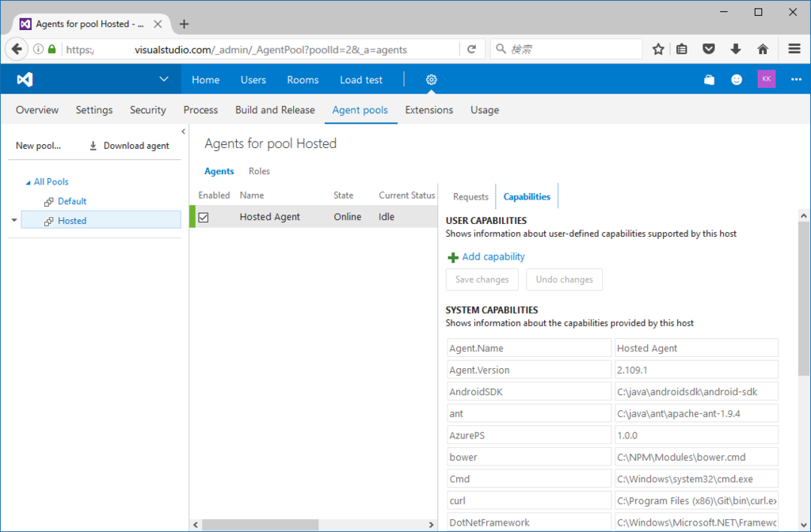Select the Roles sub-tab
Screen dimensions: 811x532
tap(259, 171)
